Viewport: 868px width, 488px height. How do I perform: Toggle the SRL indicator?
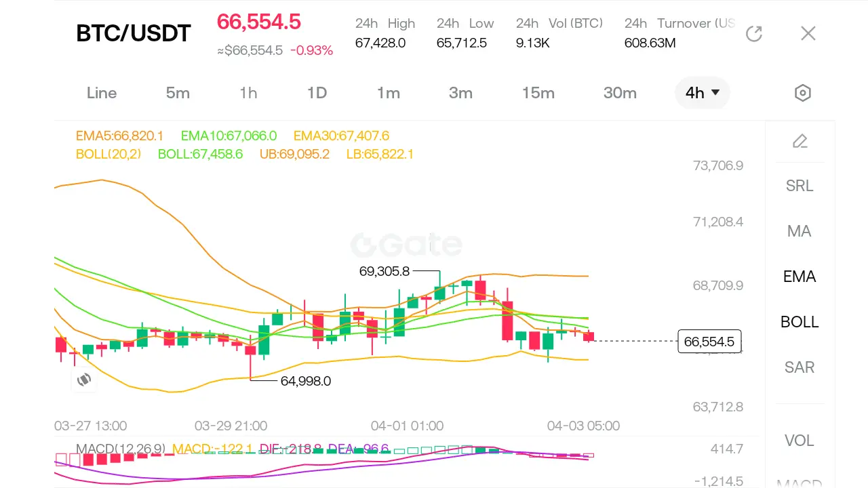pyautogui.click(x=800, y=186)
